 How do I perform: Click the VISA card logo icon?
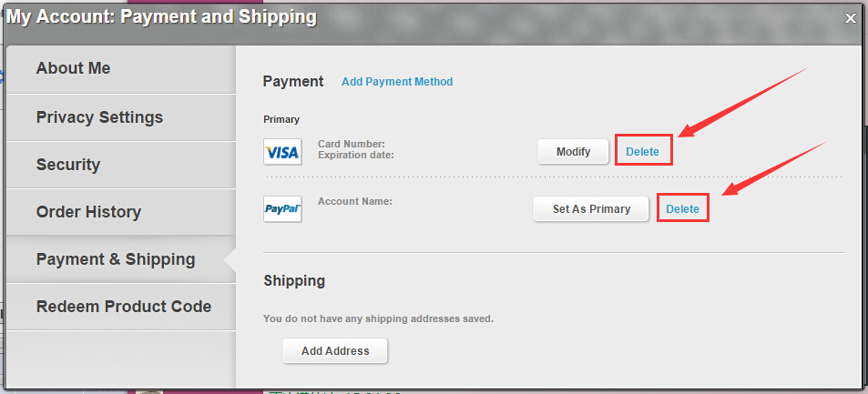tap(282, 152)
